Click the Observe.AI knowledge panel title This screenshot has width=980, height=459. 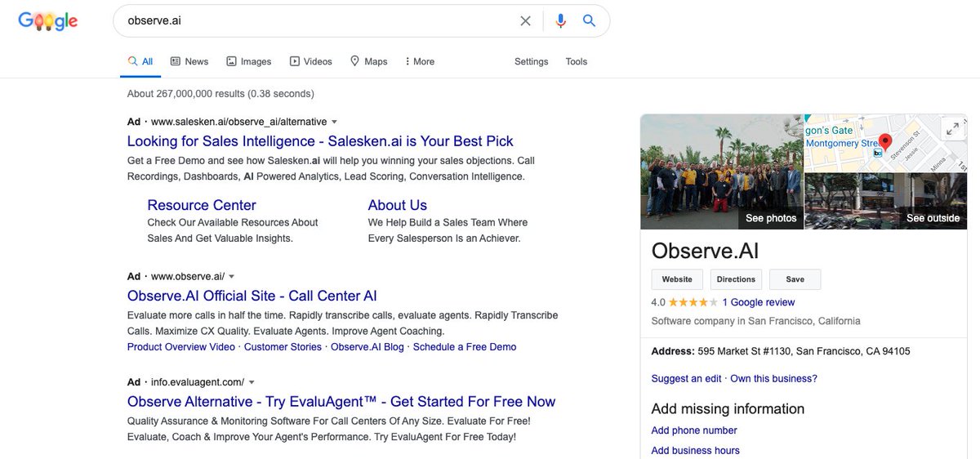[705, 250]
